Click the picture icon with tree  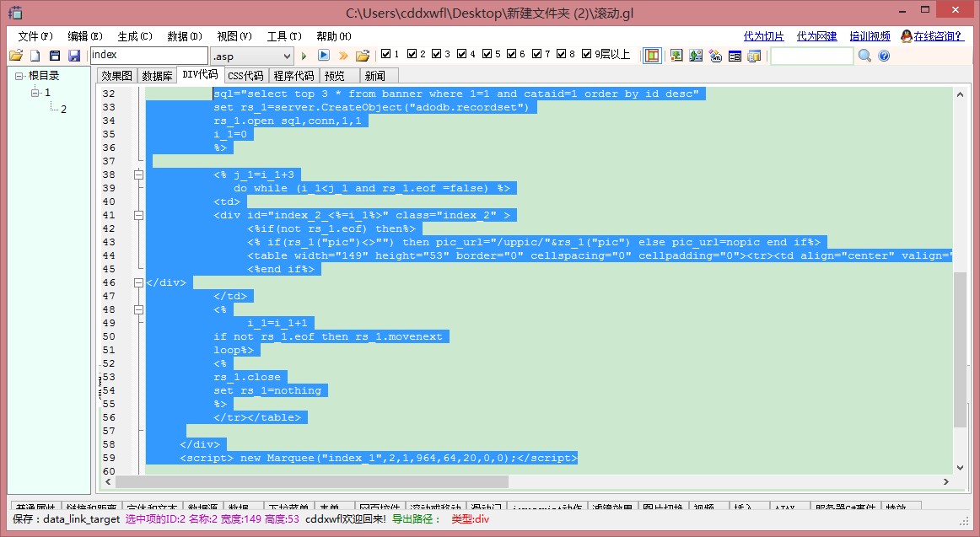tap(676, 56)
